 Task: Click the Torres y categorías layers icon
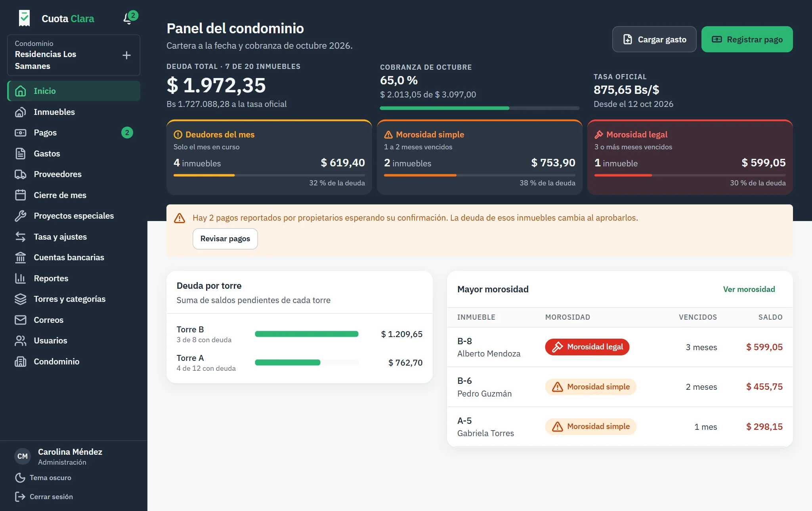click(21, 299)
